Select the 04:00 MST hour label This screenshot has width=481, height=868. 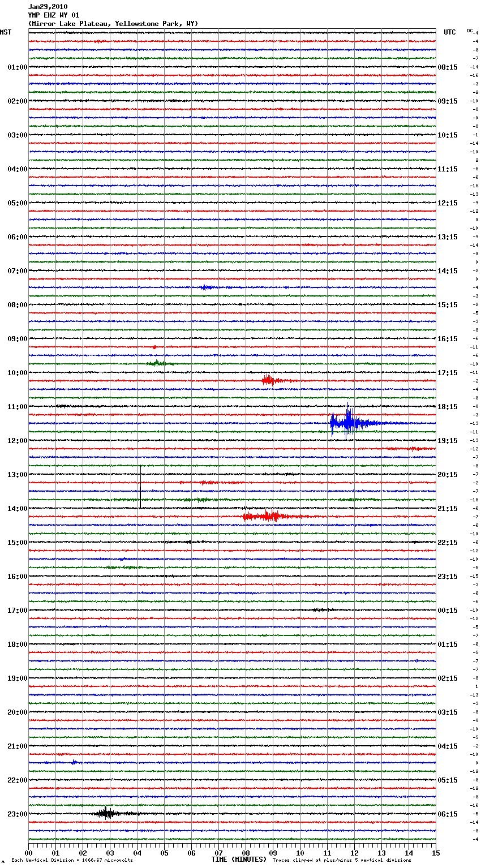[18, 169]
